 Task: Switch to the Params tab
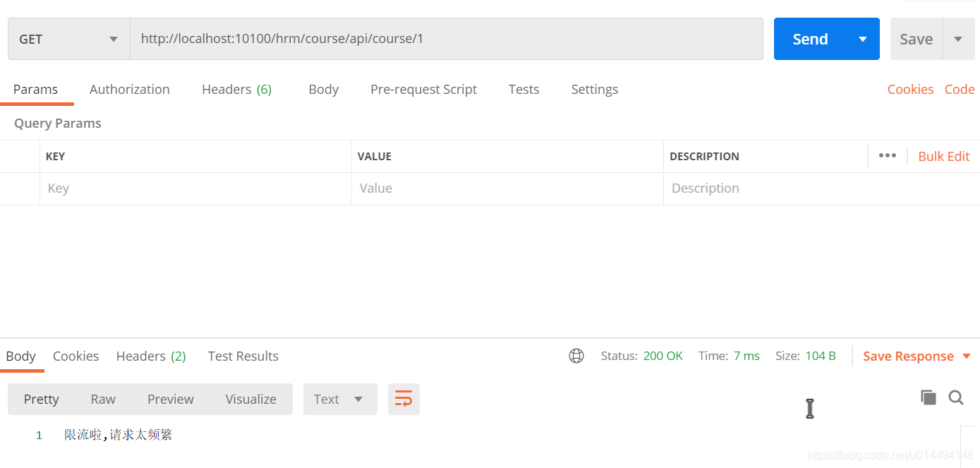pyautogui.click(x=35, y=90)
